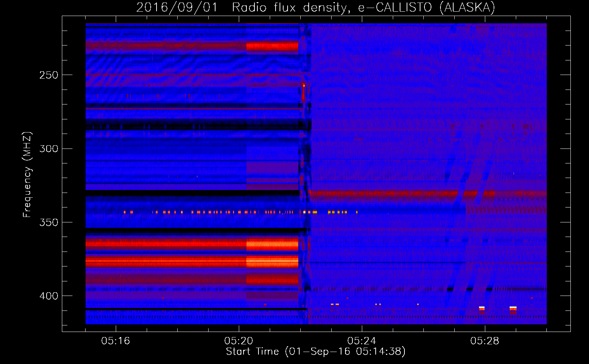Click the plot title 'Radio flux density, e-CALLISTO (ALASKA)'
Viewport: 589px width, 364px height.
[x=363, y=8]
